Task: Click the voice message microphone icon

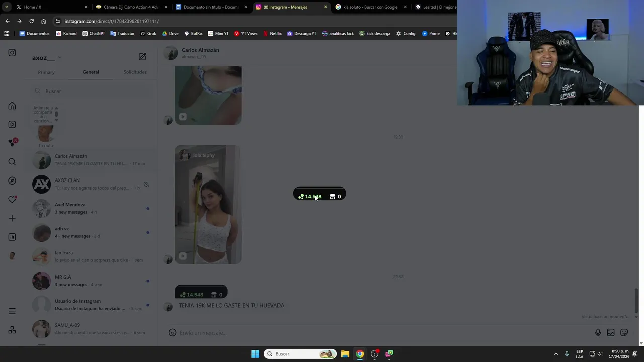Action: (598, 332)
